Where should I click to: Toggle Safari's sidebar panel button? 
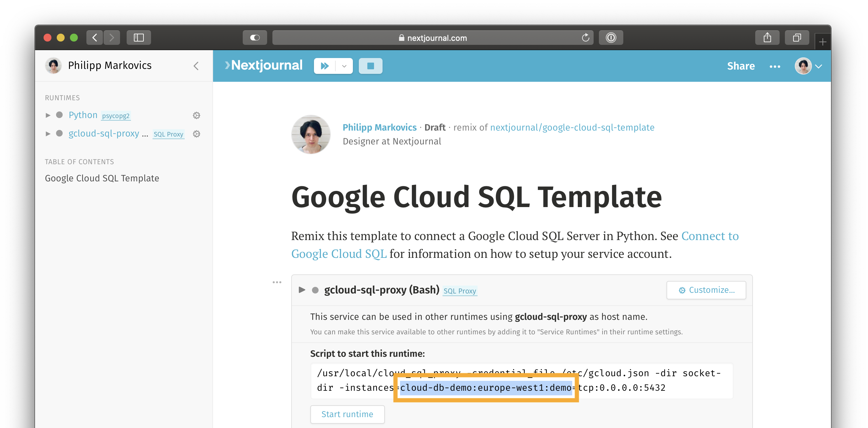click(x=139, y=37)
